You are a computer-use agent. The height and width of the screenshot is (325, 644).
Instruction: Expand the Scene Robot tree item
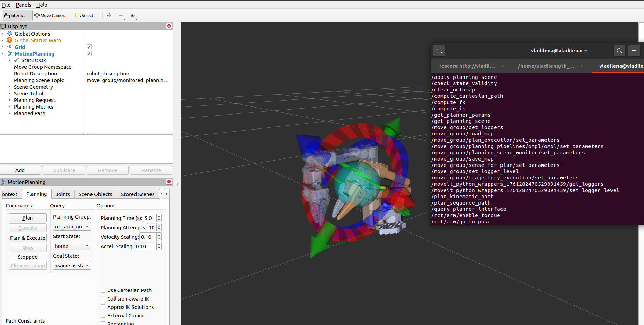pos(9,94)
